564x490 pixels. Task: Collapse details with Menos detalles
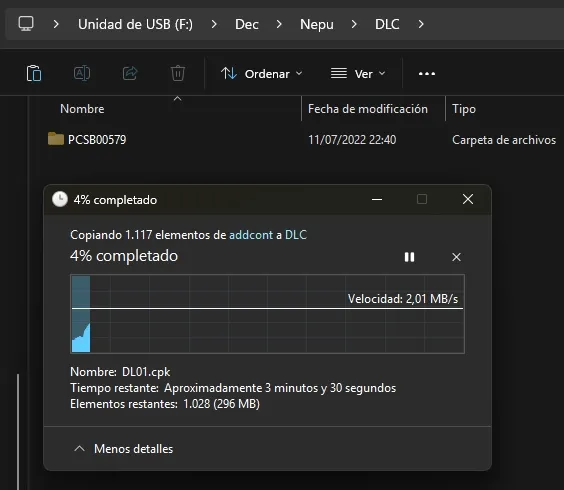point(123,449)
